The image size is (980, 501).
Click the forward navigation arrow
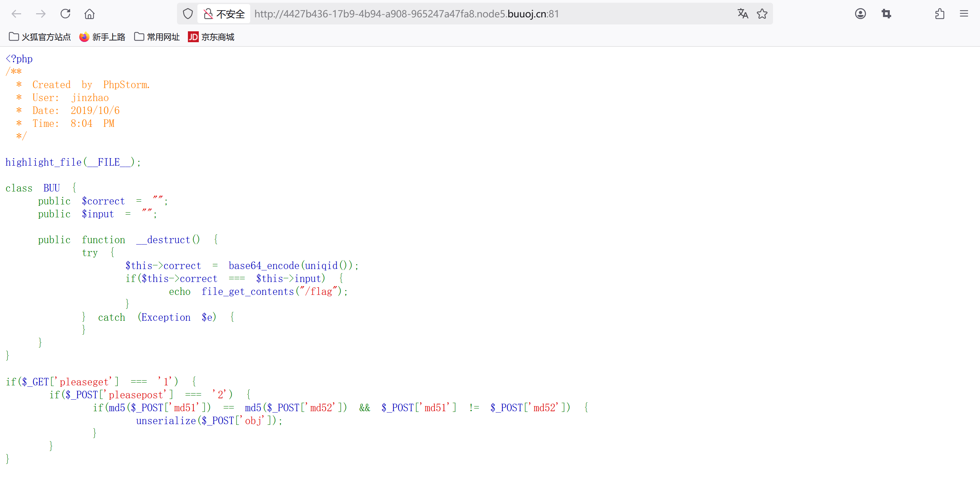pyautogui.click(x=41, y=14)
